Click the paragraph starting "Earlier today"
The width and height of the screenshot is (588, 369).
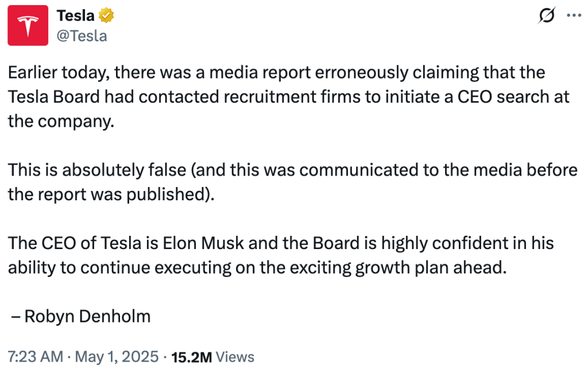point(276,96)
